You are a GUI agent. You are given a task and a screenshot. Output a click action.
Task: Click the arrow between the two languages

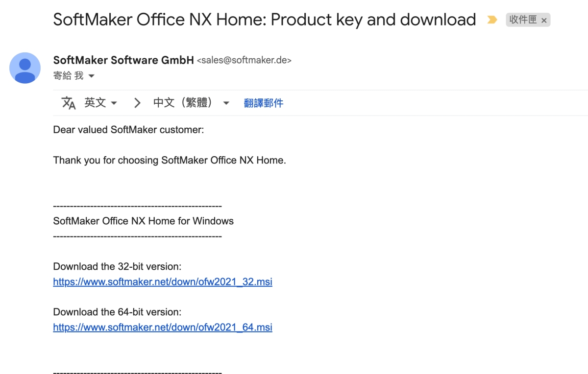(137, 103)
